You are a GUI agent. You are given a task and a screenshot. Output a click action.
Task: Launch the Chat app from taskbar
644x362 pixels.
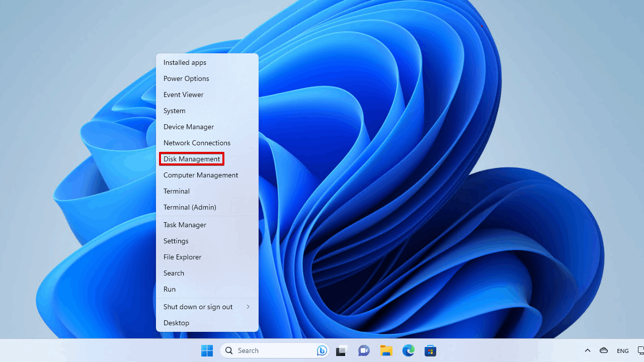(364, 350)
